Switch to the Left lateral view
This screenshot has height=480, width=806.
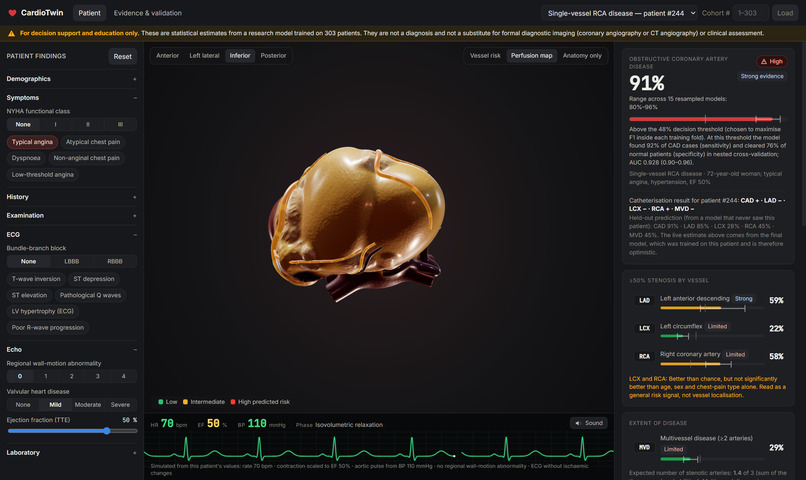pos(204,56)
